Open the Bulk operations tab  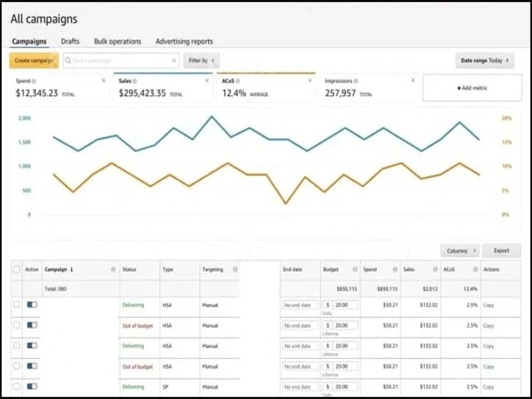(118, 41)
